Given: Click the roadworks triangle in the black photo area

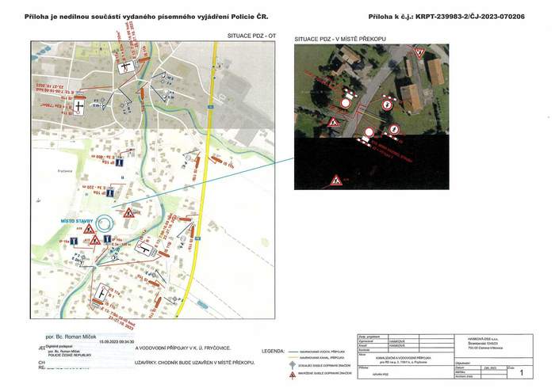Looking at the screenshot, I should click(x=337, y=181).
